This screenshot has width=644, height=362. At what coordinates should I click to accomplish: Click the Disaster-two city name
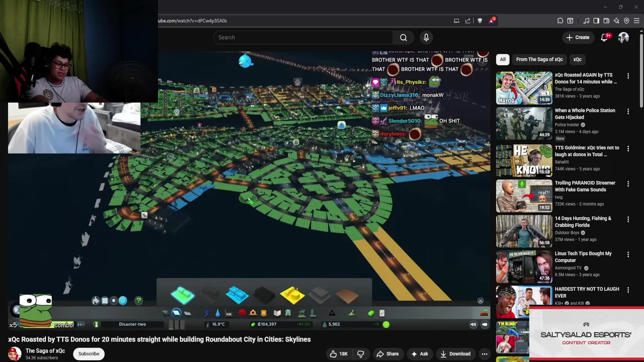coord(132,324)
